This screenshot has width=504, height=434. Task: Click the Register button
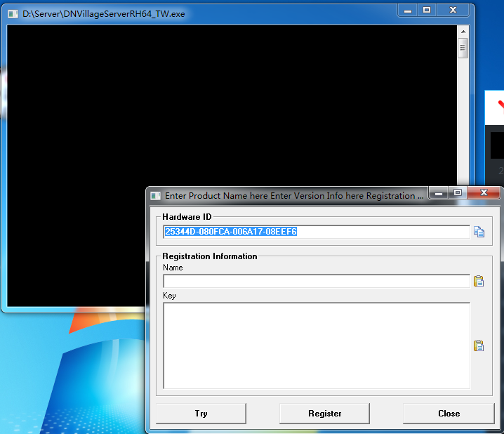[324, 414]
